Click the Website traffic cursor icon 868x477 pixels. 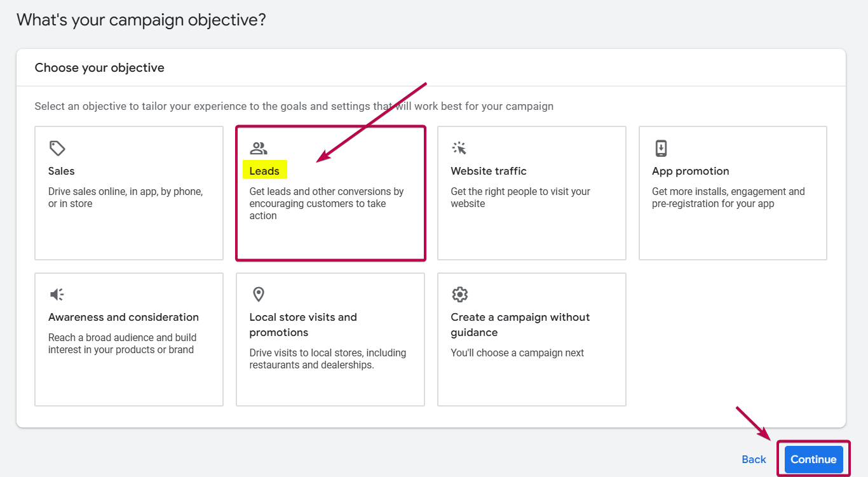pos(459,149)
